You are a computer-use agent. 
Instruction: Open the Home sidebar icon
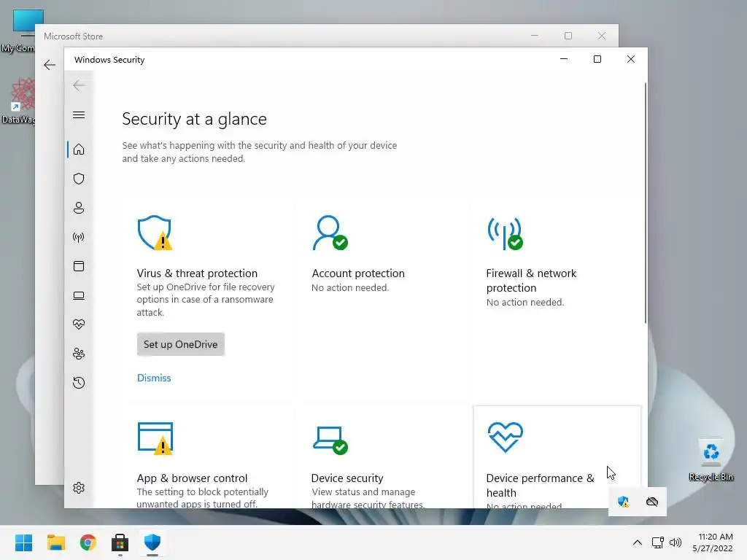coord(79,149)
